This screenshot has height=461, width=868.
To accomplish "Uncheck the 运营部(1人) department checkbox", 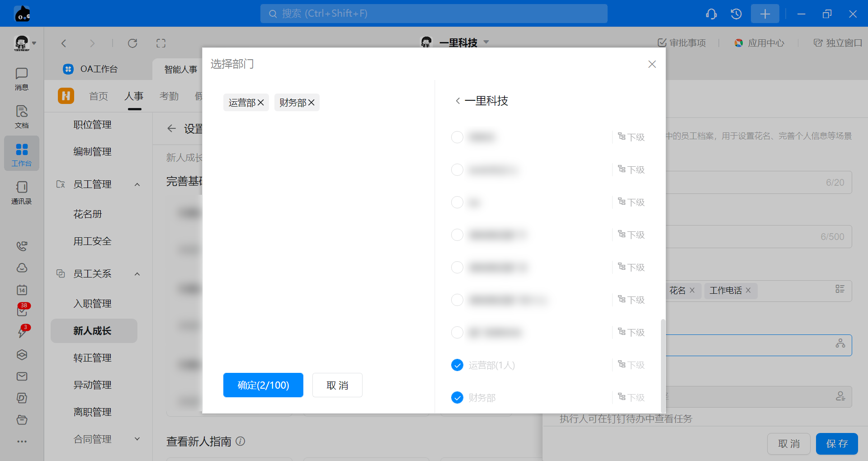I will [457, 365].
